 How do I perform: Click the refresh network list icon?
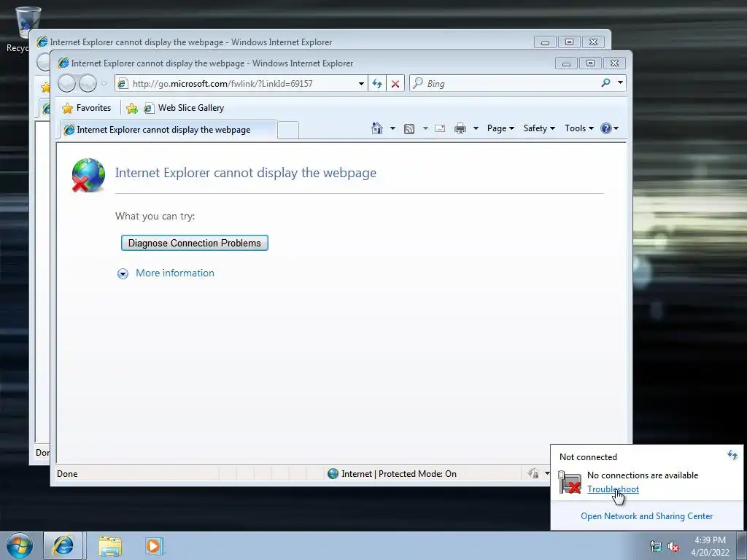(732, 455)
